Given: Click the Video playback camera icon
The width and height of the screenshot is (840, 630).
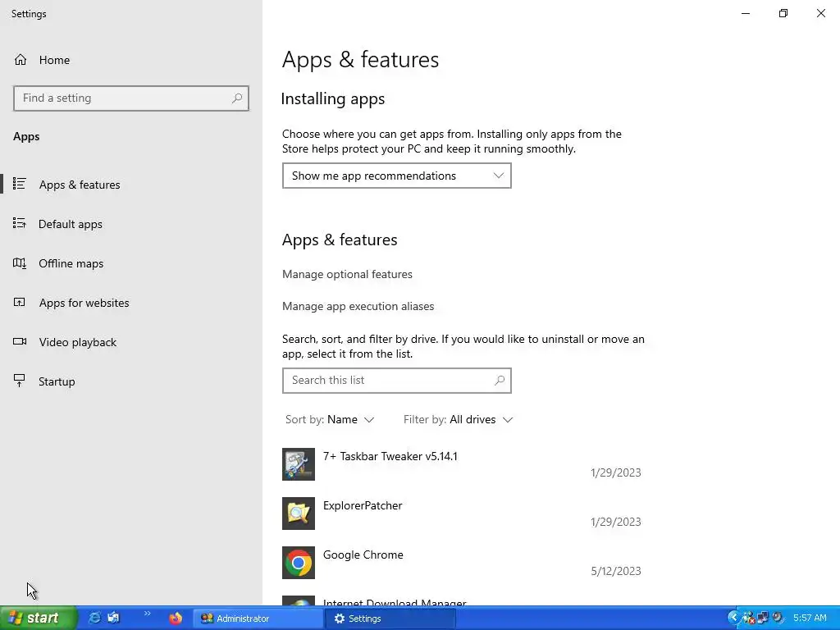Looking at the screenshot, I should click(20, 341).
